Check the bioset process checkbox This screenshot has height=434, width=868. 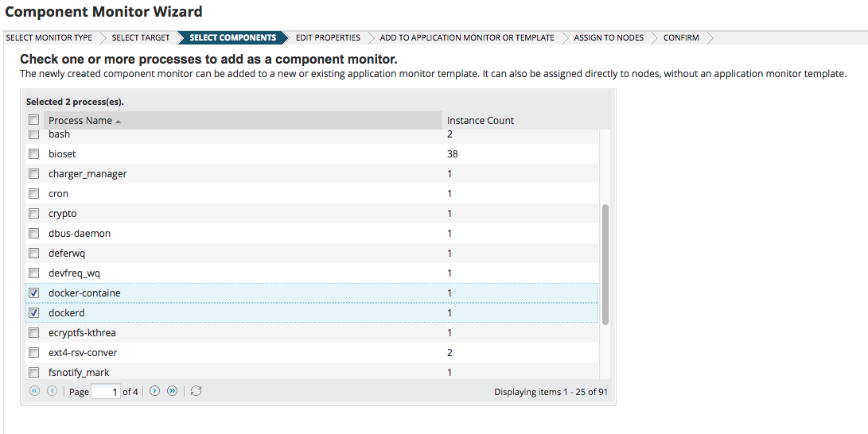click(x=33, y=153)
